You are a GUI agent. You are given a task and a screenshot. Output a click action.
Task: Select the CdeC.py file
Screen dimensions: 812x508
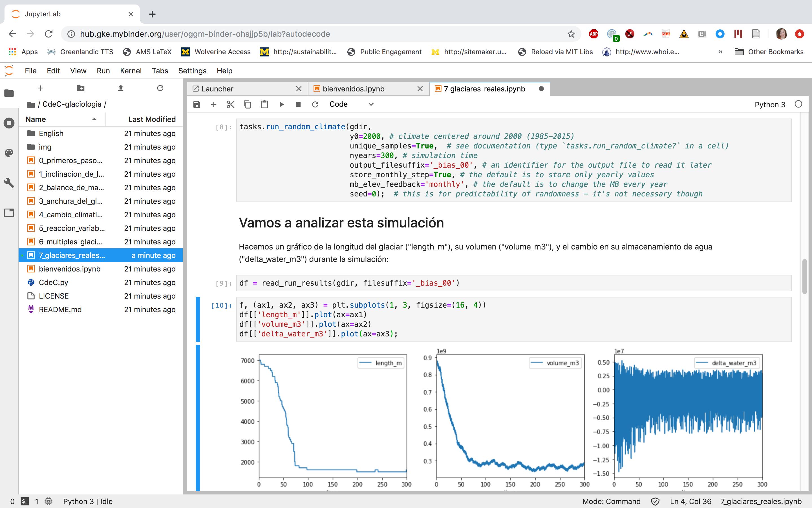click(x=101, y=283)
